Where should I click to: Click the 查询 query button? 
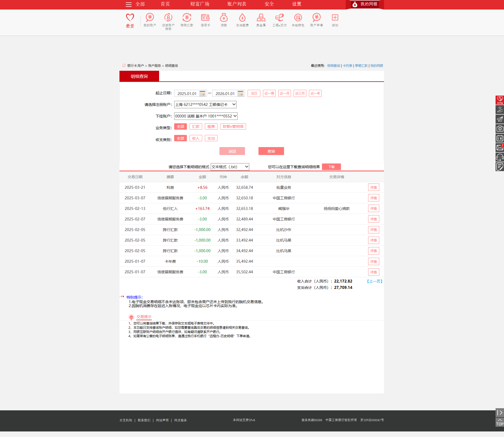(271, 151)
